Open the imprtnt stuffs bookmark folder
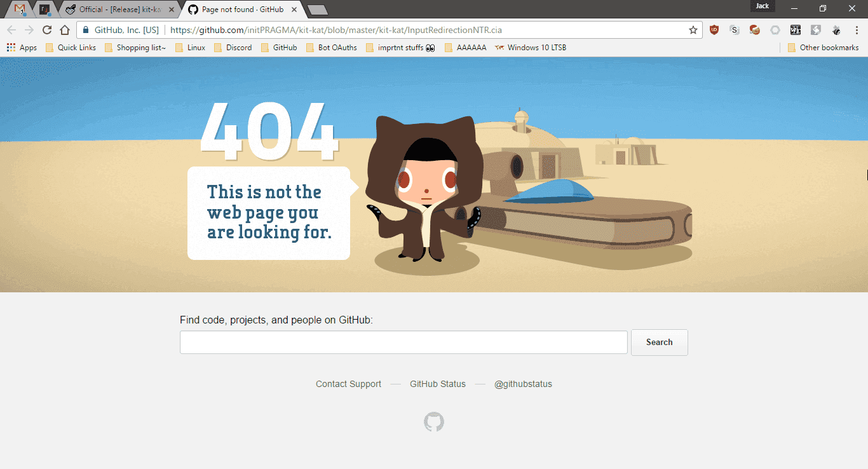This screenshot has width=868, height=469. [401, 48]
